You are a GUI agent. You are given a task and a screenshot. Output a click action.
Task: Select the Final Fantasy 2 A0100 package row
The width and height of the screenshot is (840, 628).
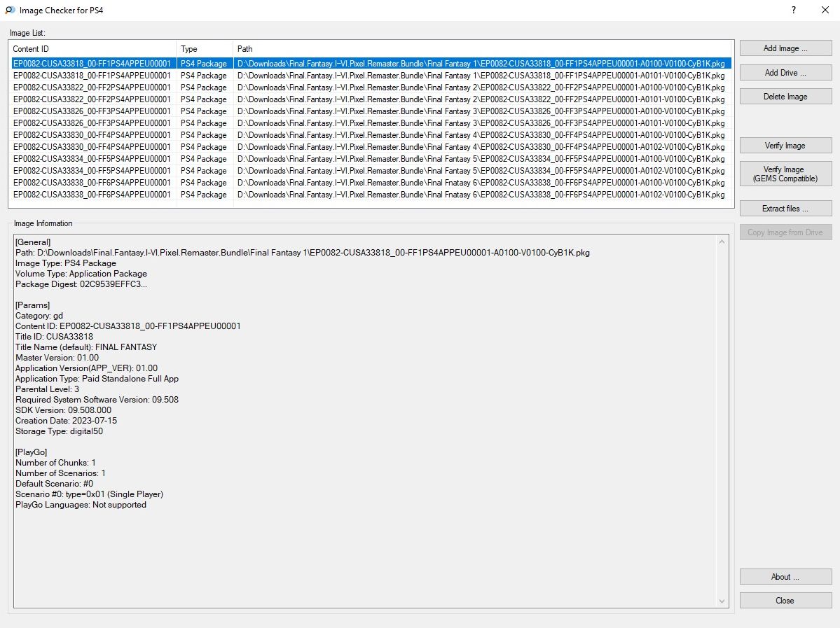click(x=371, y=88)
